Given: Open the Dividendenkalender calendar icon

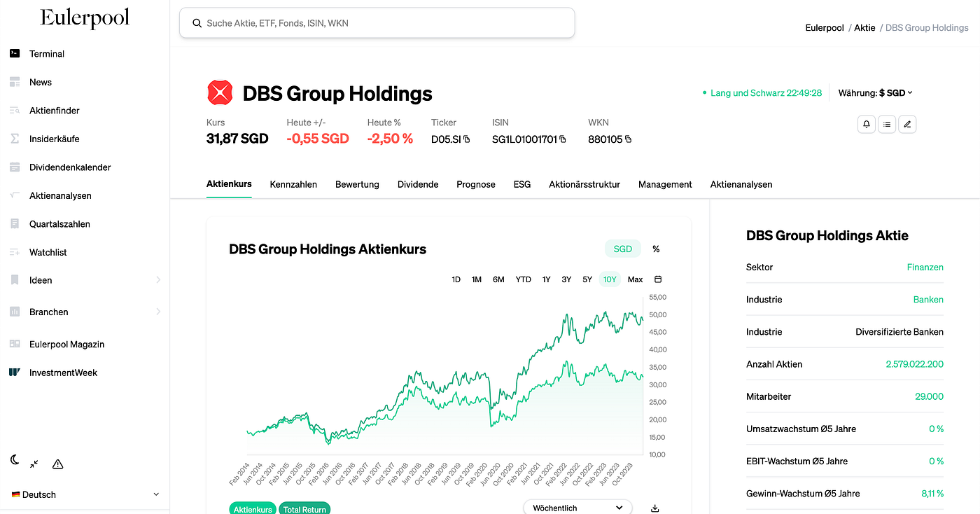Looking at the screenshot, I should pyautogui.click(x=15, y=167).
